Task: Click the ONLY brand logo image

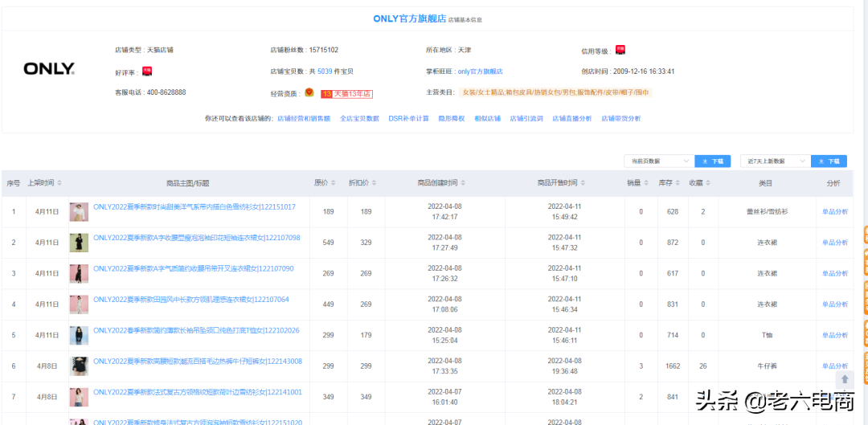Action: point(49,69)
